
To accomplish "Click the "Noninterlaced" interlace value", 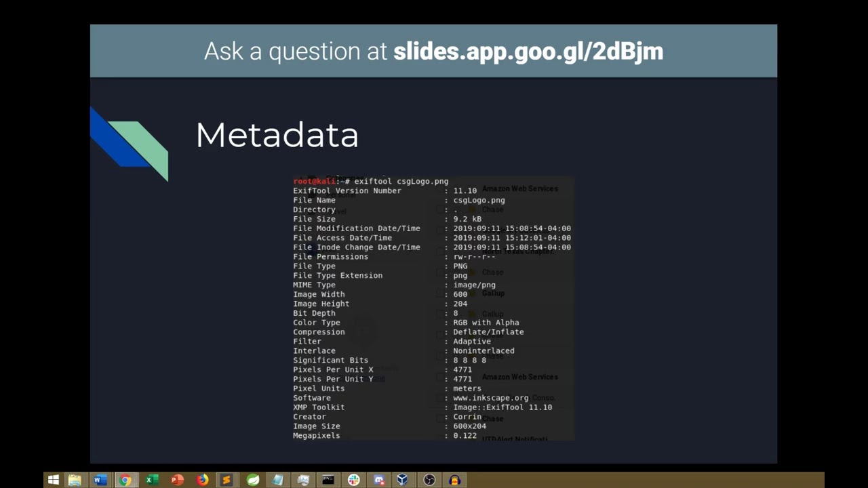I will click(x=484, y=351).
